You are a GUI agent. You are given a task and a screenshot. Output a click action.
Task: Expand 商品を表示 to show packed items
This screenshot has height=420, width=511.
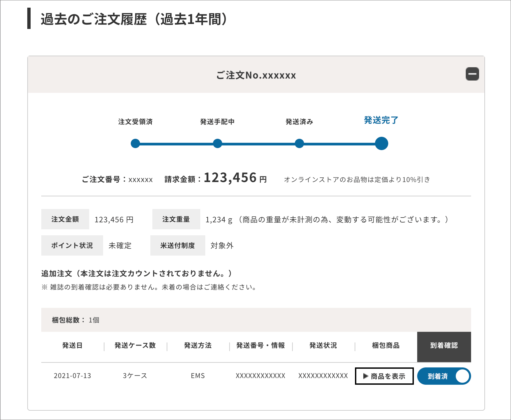[x=384, y=376]
